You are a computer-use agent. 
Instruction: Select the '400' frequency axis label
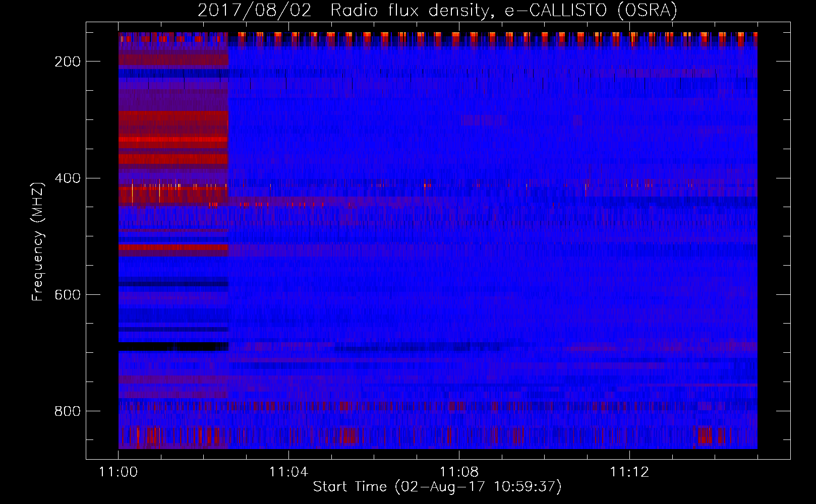tap(68, 178)
